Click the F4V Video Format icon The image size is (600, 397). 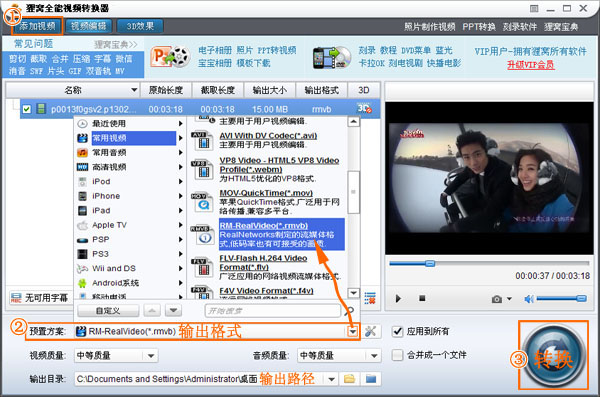click(x=202, y=292)
